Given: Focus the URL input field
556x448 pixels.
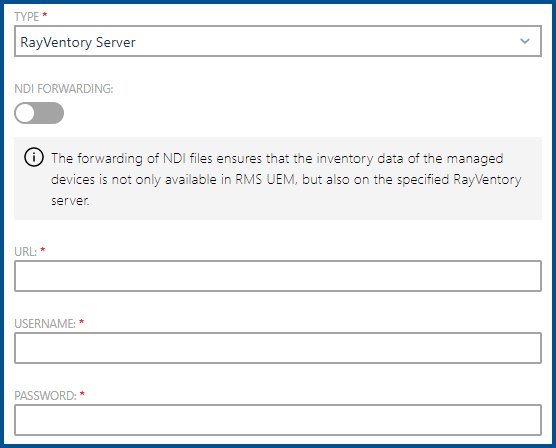Looking at the screenshot, I should point(278,276).
